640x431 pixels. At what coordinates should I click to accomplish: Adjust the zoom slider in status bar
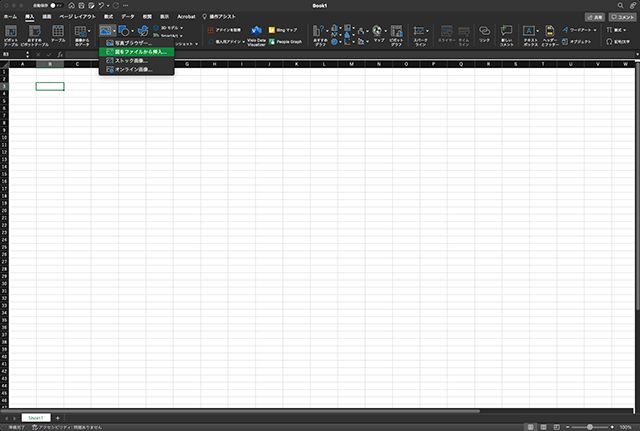coord(590,426)
